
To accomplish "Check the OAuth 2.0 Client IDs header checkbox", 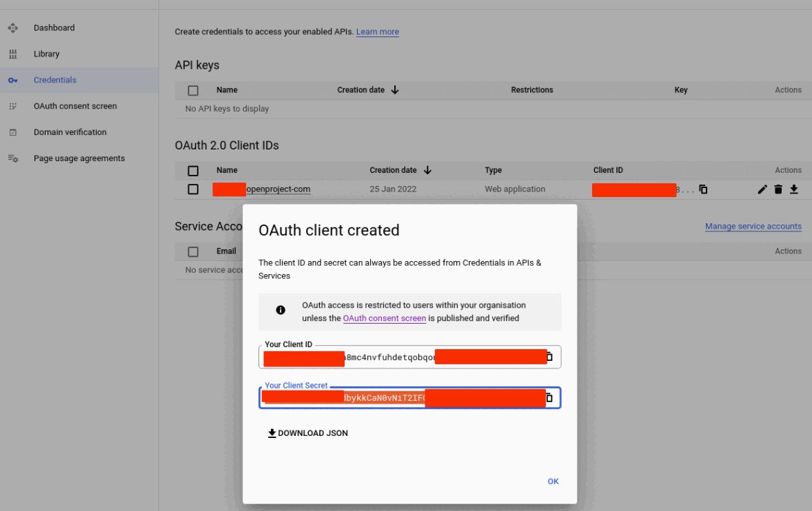I will pyautogui.click(x=193, y=170).
